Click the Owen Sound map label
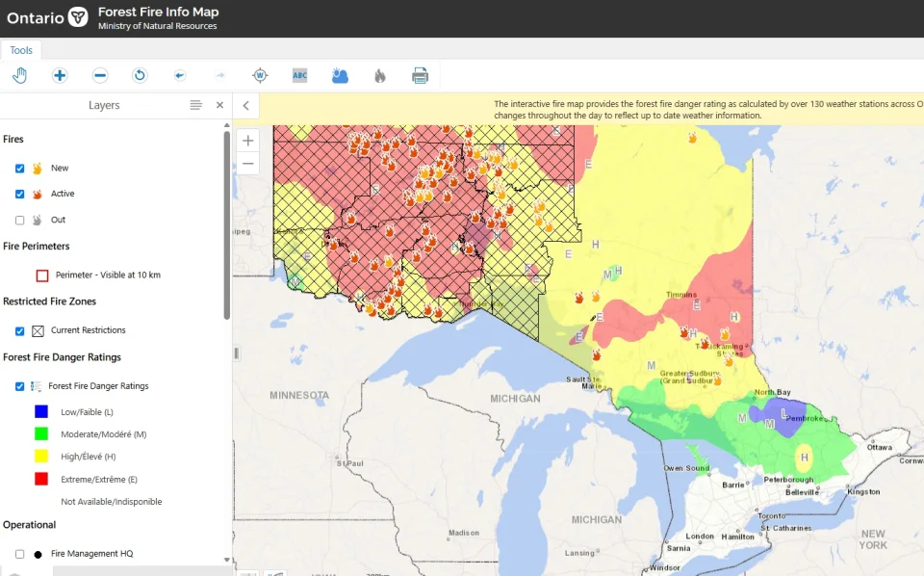924x576 pixels. pos(686,468)
